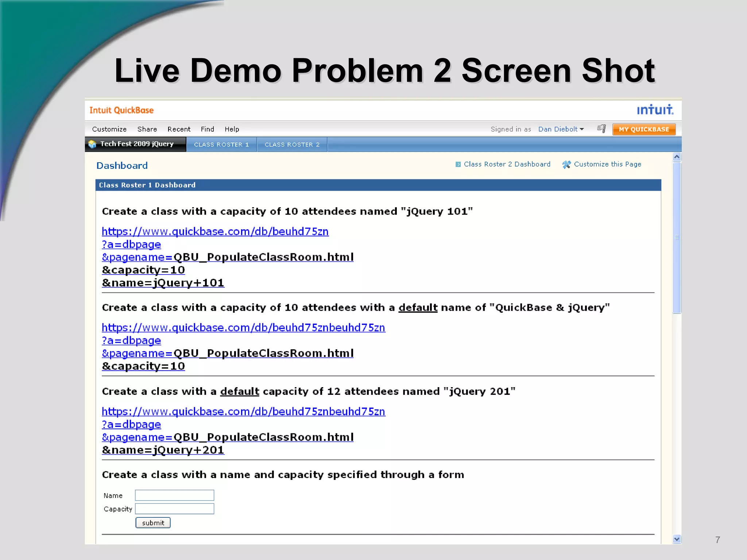This screenshot has width=747, height=560.
Task: Click the scrollbar down arrow
Action: [x=677, y=539]
